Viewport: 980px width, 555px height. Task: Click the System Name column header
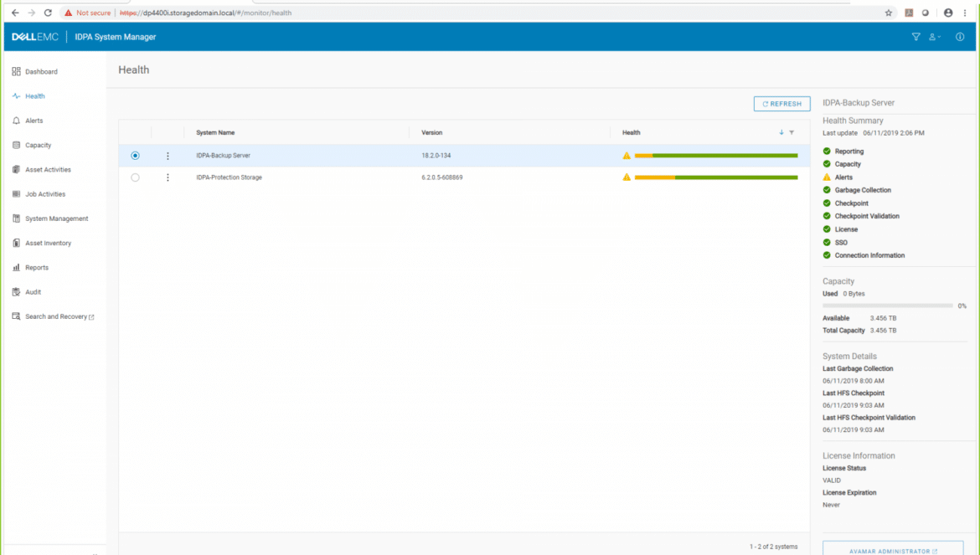coord(215,132)
